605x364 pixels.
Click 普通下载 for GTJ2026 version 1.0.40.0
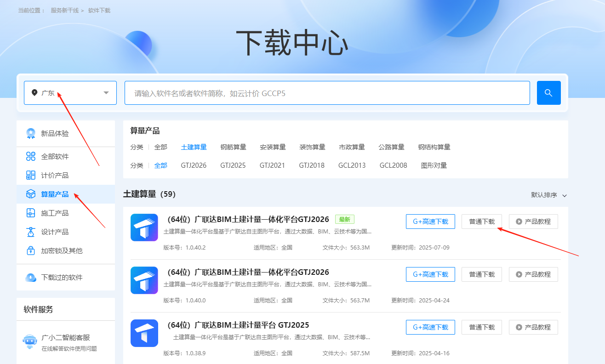pos(482,274)
